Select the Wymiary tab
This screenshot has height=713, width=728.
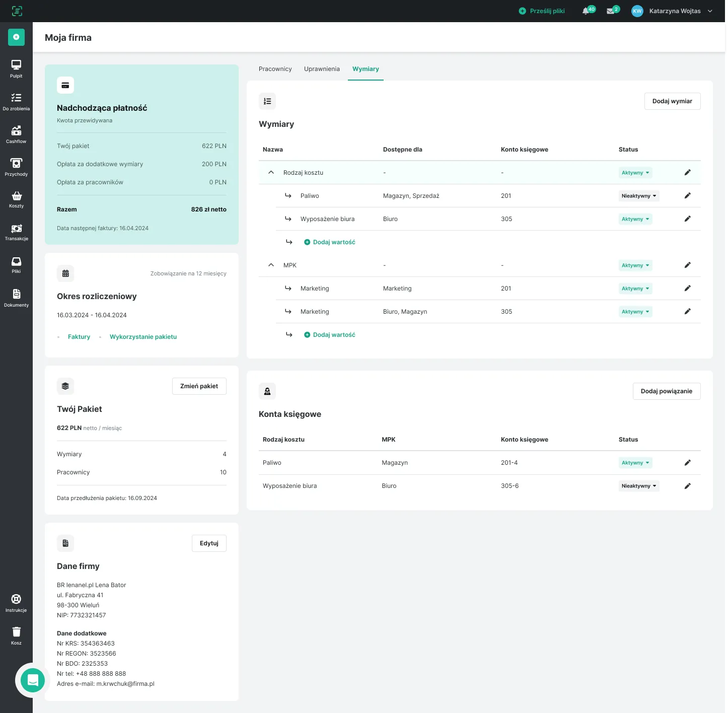(x=366, y=69)
